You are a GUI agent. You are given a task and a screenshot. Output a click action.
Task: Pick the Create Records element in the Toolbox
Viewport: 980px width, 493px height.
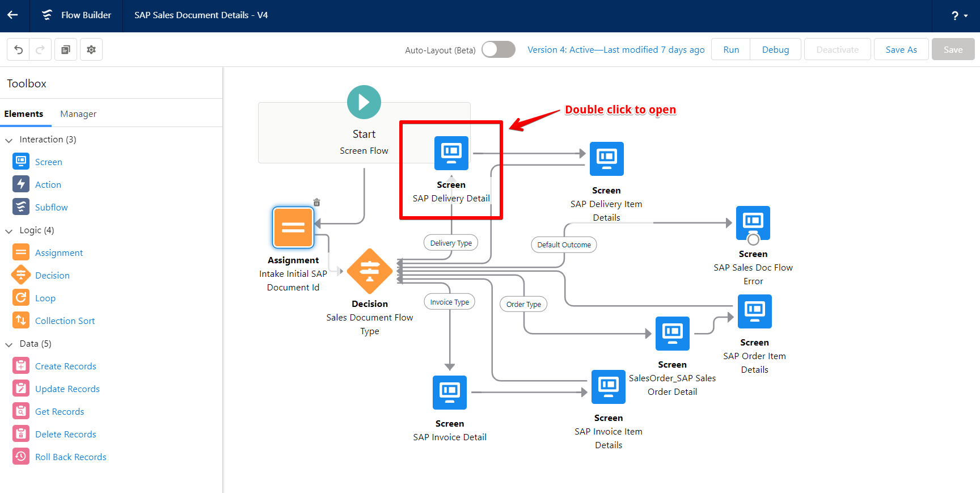(x=54, y=366)
